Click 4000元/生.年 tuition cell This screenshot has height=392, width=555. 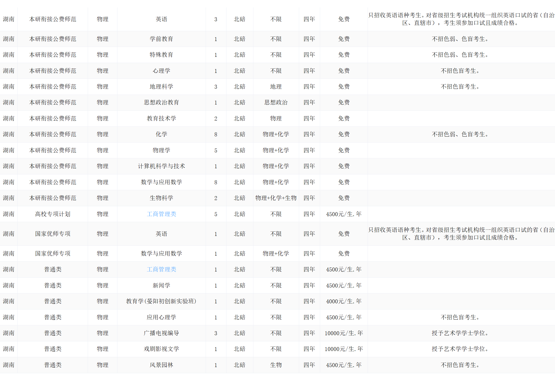(x=344, y=301)
